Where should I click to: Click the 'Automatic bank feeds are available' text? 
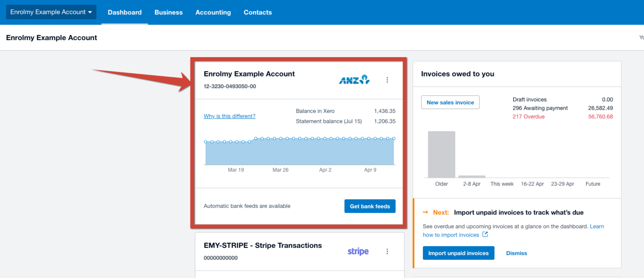tap(247, 206)
